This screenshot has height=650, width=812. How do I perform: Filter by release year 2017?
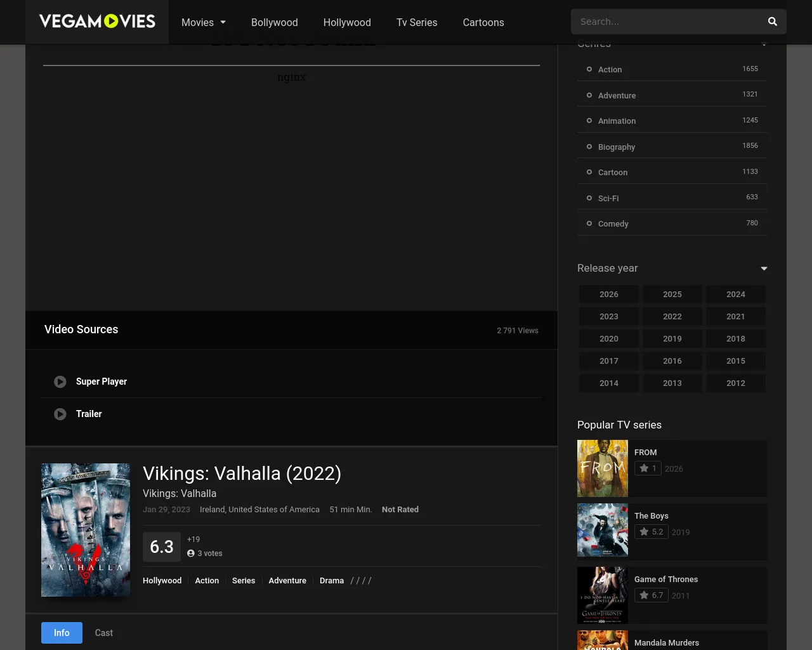[x=609, y=361]
